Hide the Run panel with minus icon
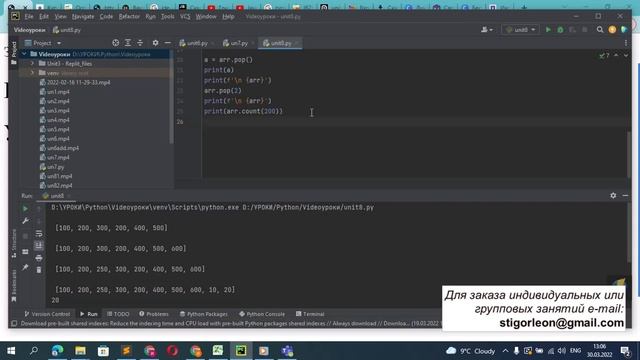Image resolution: width=640 pixels, height=360 pixels. pos(625,196)
